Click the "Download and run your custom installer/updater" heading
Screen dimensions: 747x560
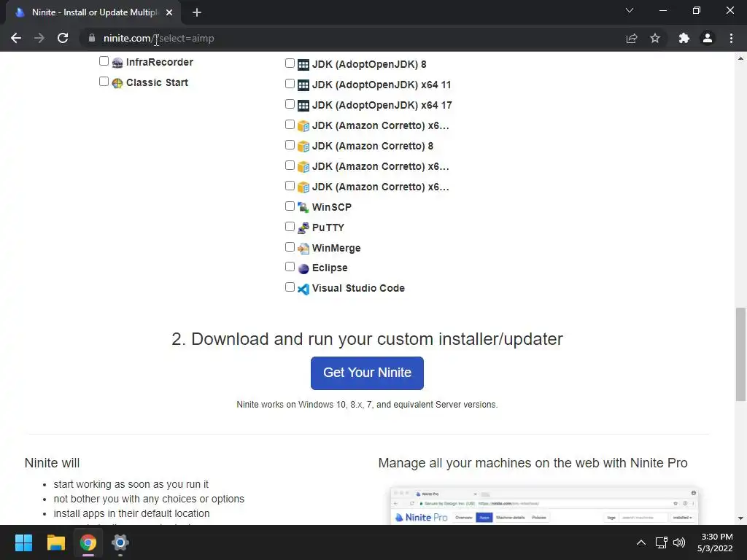coord(367,339)
